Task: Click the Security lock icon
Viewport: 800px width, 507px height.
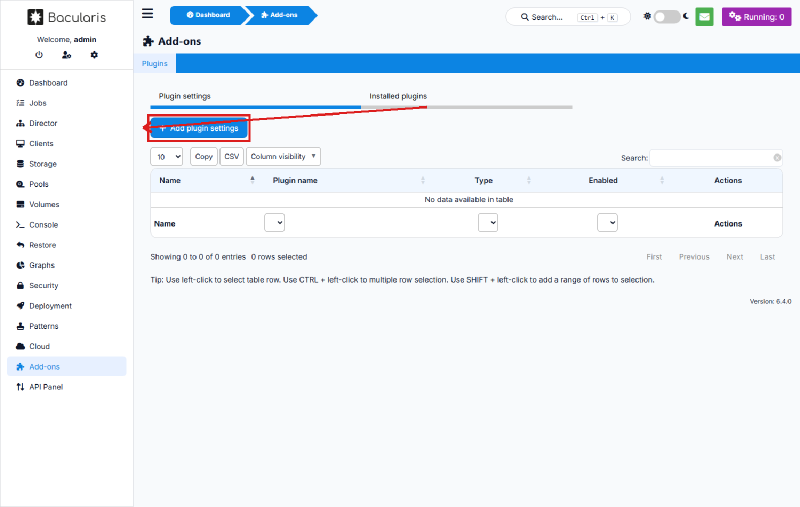Action: click(20, 286)
